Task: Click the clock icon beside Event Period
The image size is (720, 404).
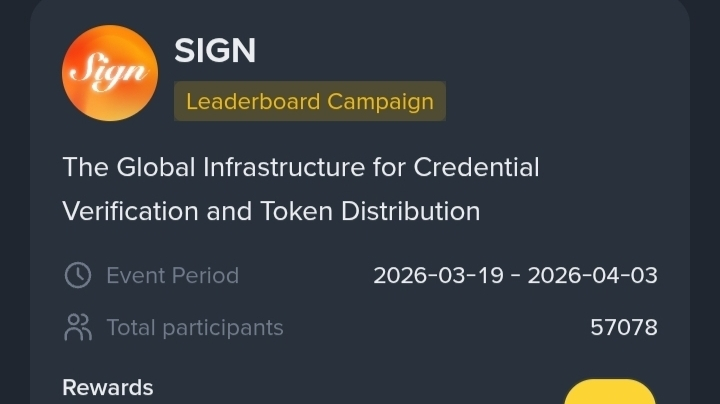Action: (x=77, y=275)
